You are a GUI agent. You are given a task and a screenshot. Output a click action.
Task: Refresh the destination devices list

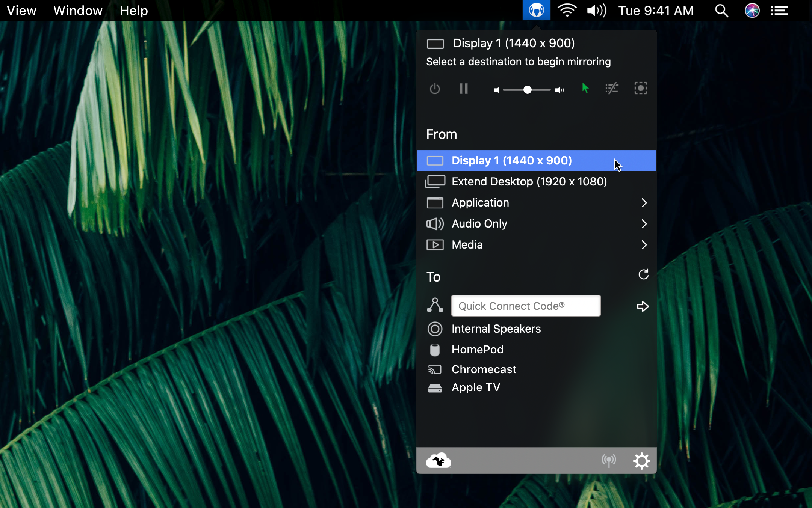[x=643, y=274]
